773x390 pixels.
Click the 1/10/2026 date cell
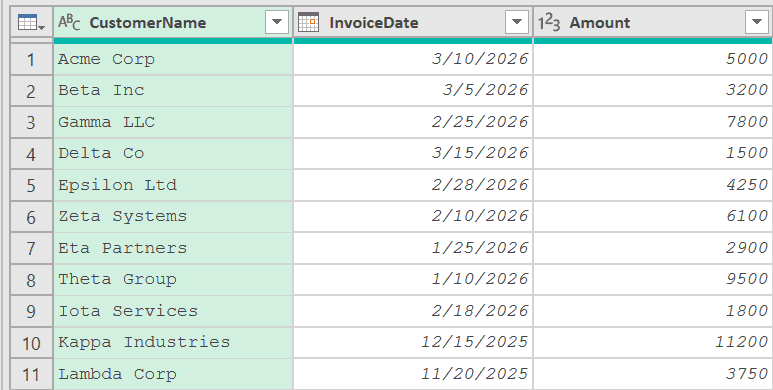(413, 280)
